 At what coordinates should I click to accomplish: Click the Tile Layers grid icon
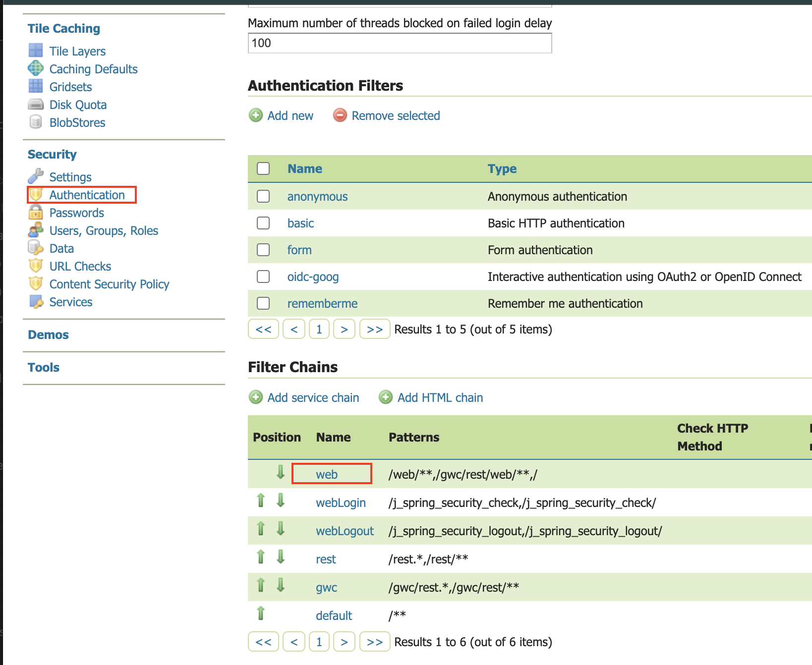(36, 51)
